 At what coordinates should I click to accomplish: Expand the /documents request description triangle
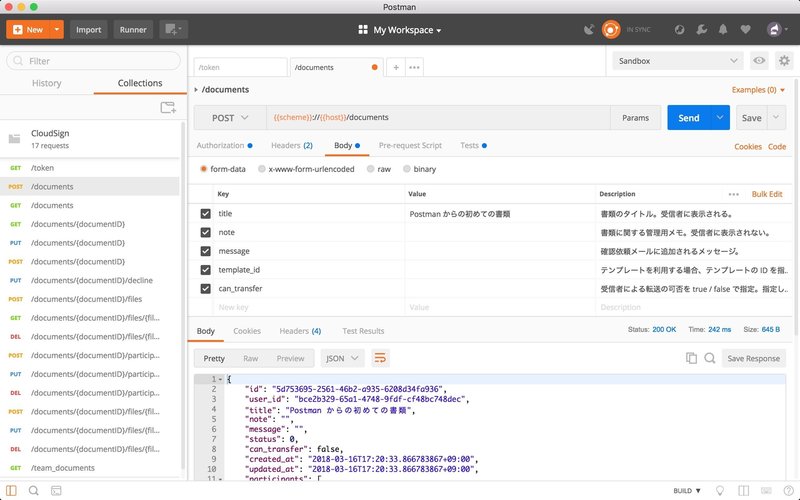click(x=196, y=90)
